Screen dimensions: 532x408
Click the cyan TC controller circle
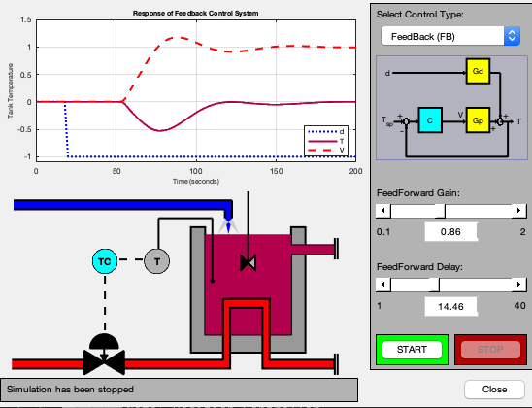pos(105,261)
